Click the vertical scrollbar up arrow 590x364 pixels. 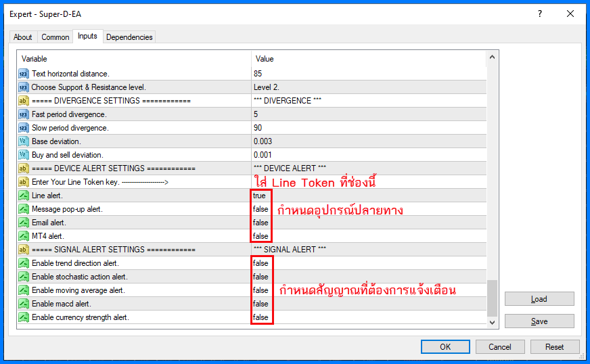(x=492, y=59)
